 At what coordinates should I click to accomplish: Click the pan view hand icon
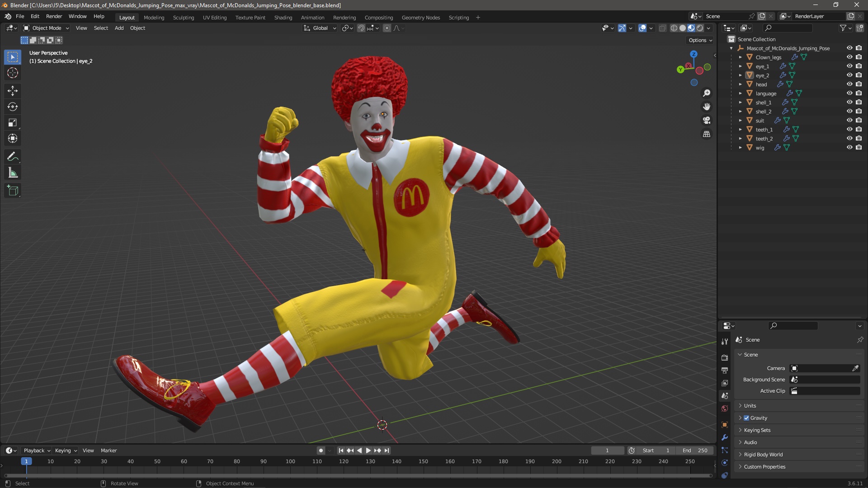(707, 107)
